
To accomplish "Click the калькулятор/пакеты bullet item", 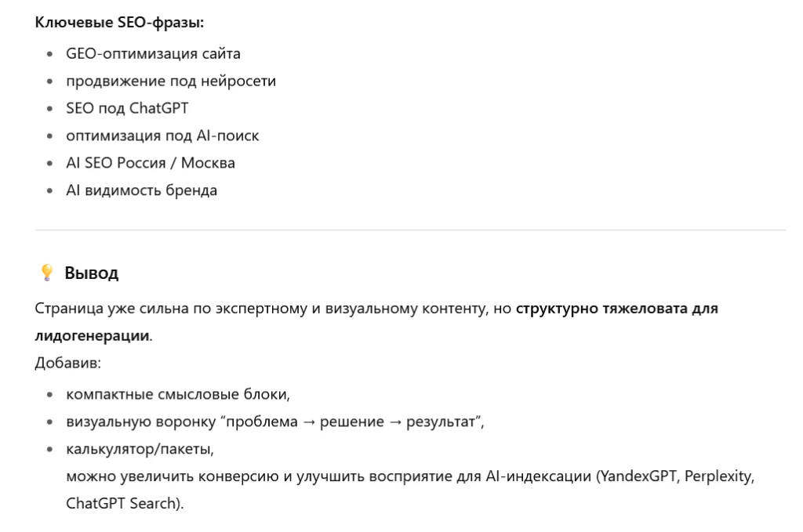I will (140, 449).
